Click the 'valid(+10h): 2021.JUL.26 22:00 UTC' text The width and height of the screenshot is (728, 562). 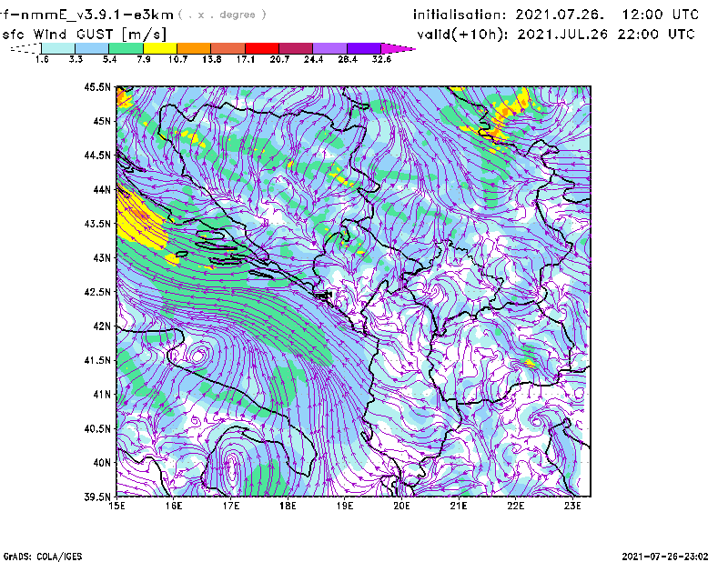(556, 35)
